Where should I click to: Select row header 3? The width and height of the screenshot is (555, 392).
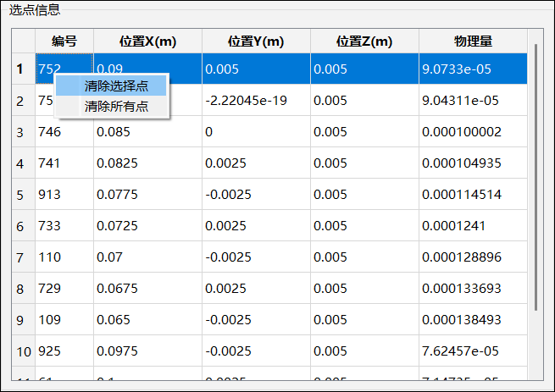(x=20, y=132)
